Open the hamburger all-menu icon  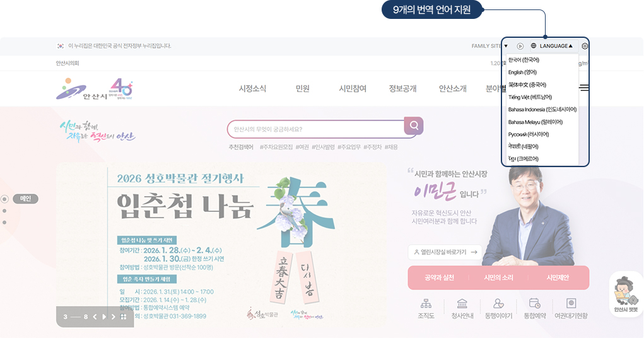(584, 88)
